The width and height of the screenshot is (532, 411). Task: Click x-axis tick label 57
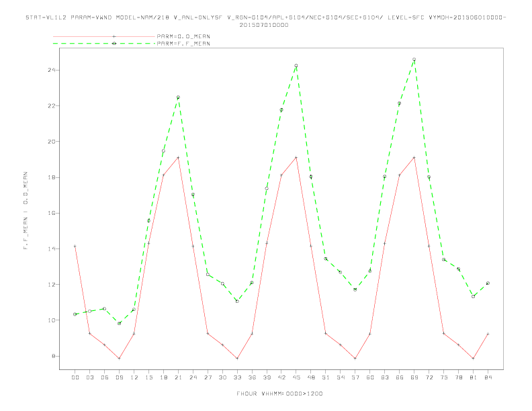click(x=355, y=377)
